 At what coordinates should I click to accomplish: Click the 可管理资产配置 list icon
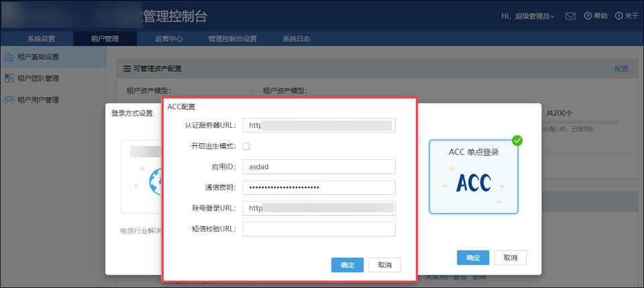[127, 68]
